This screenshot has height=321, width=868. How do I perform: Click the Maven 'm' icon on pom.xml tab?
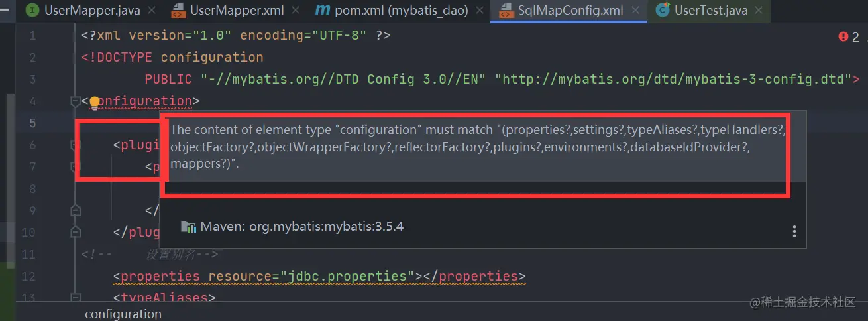322,10
